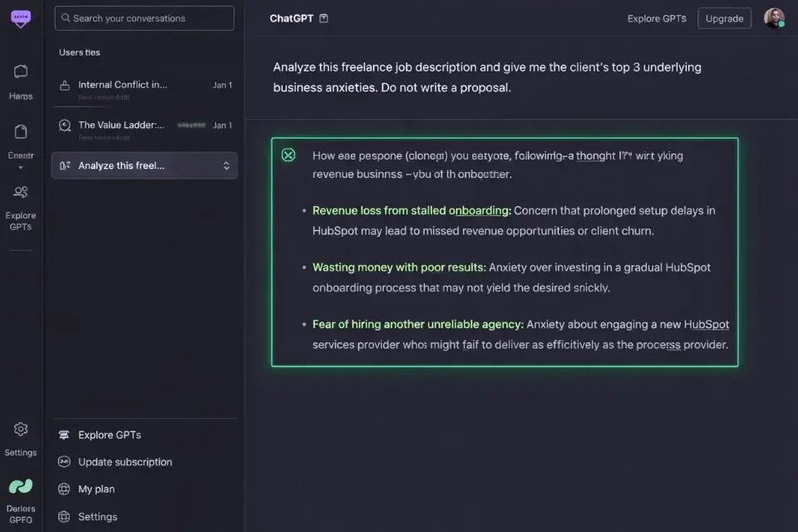Click the green status dot on the avatar
Screen dimensions: 798x532
783,25
